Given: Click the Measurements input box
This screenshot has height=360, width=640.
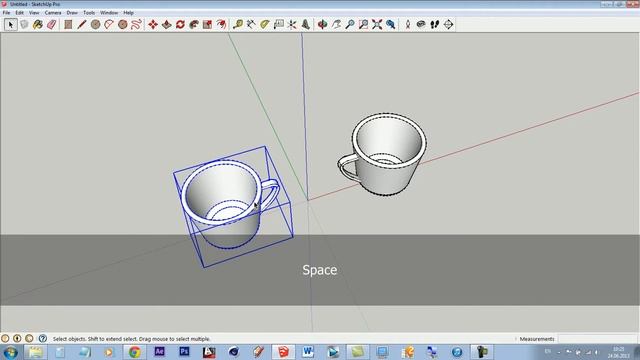Looking at the screenshot, I should click(x=598, y=339).
